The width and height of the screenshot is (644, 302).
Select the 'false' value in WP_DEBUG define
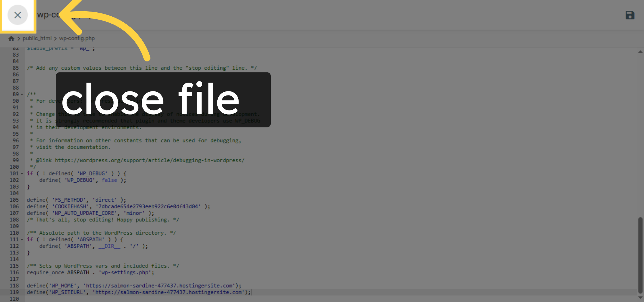point(109,180)
